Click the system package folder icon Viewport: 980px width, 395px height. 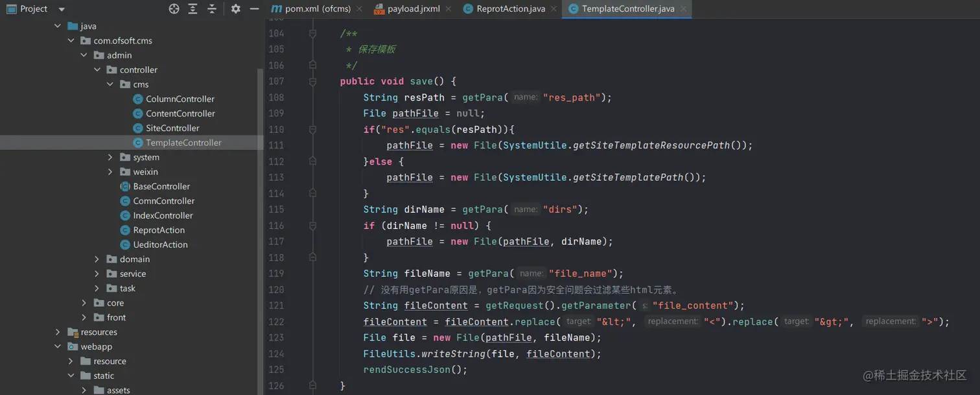125,157
